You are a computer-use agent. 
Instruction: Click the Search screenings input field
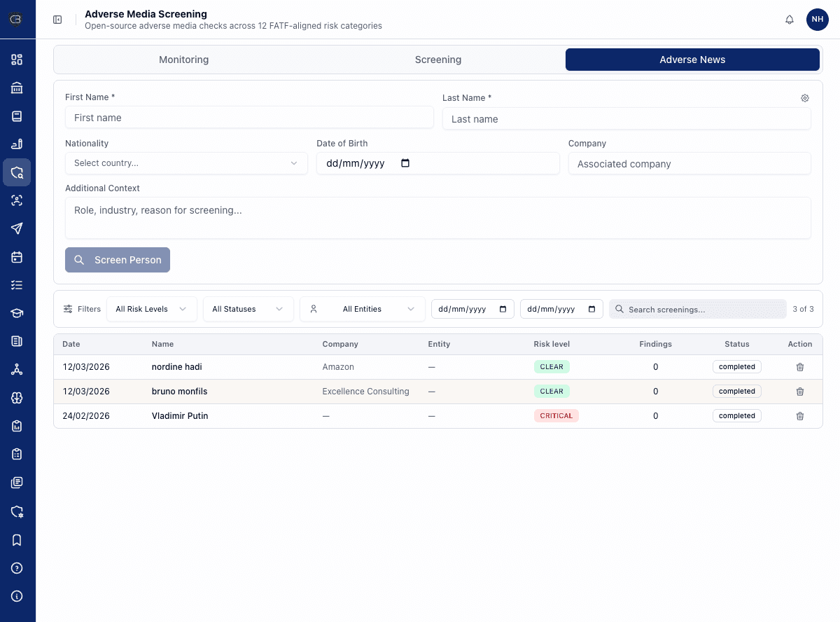[x=697, y=309]
